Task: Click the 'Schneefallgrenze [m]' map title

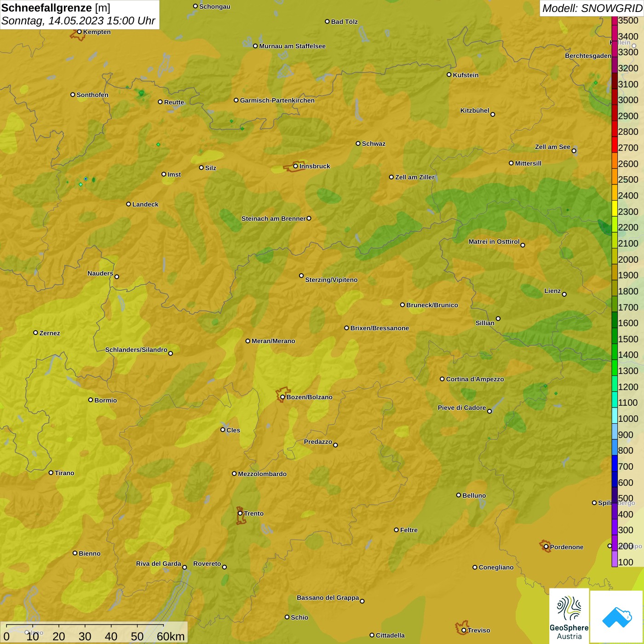Action: (56, 8)
